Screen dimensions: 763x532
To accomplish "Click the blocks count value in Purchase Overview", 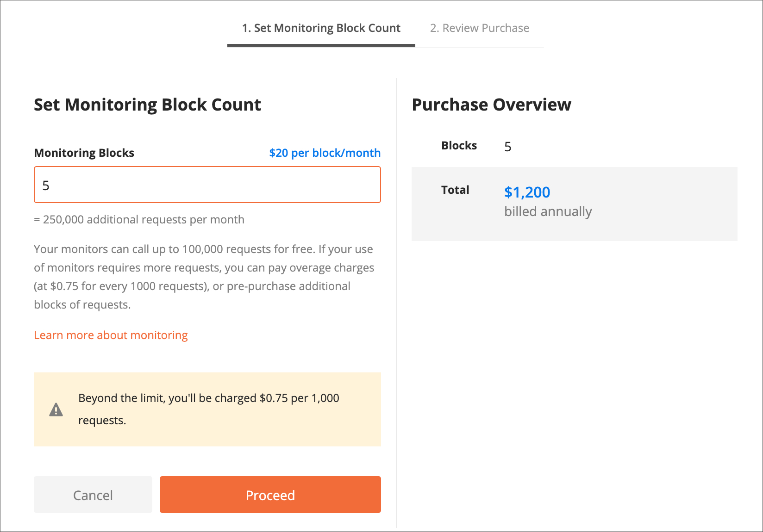I will (508, 147).
